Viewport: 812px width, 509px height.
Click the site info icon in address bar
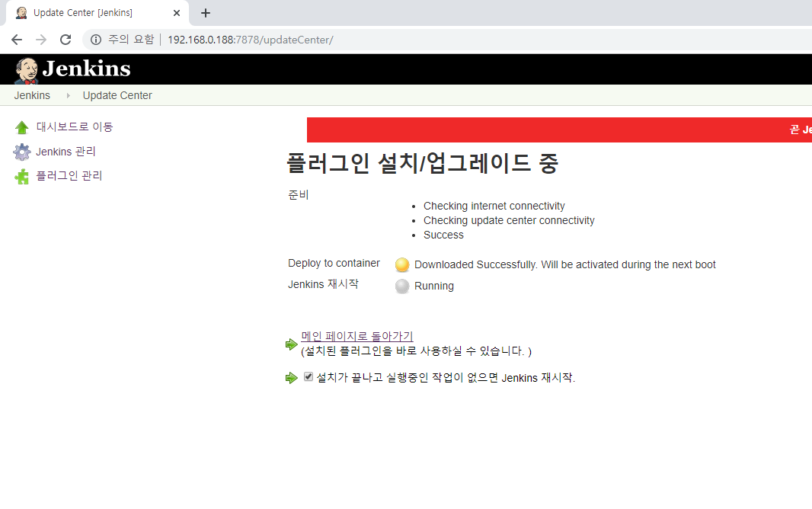[96, 40]
